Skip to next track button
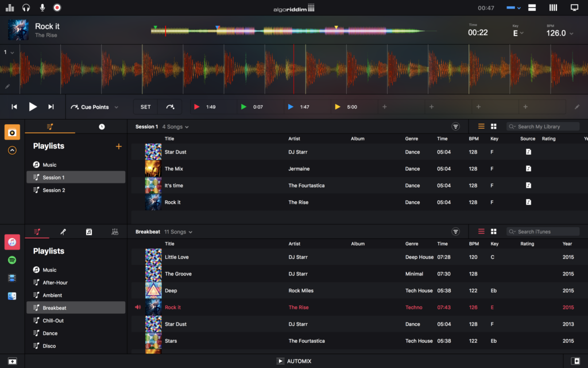Viewport: 588px width, 368px height. (x=51, y=107)
